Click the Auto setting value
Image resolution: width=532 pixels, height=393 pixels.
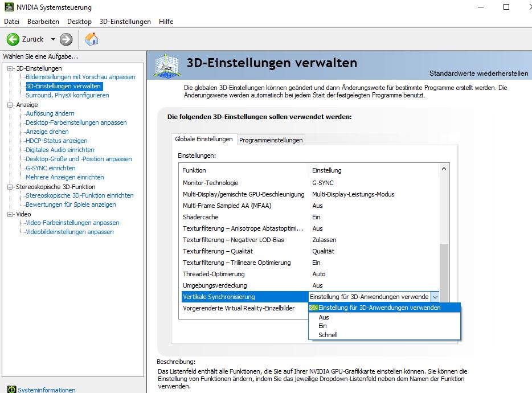[x=318, y=274]
